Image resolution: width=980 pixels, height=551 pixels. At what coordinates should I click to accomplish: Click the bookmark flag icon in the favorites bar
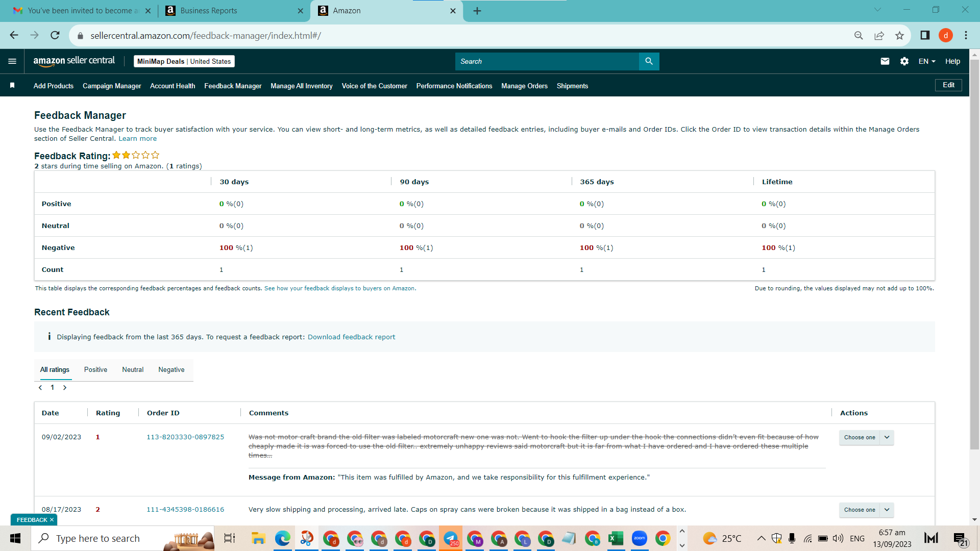tap(12, 86)
